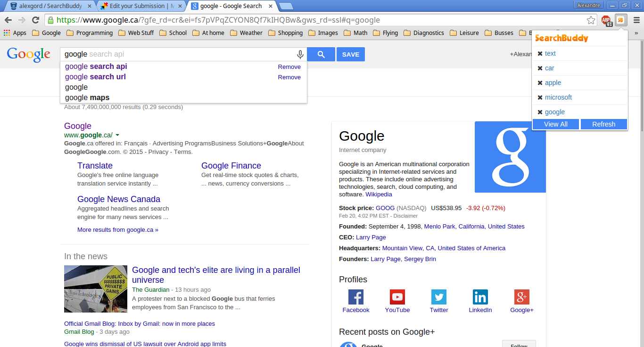Click the green padlock in address bar

(x=50, y=20)
